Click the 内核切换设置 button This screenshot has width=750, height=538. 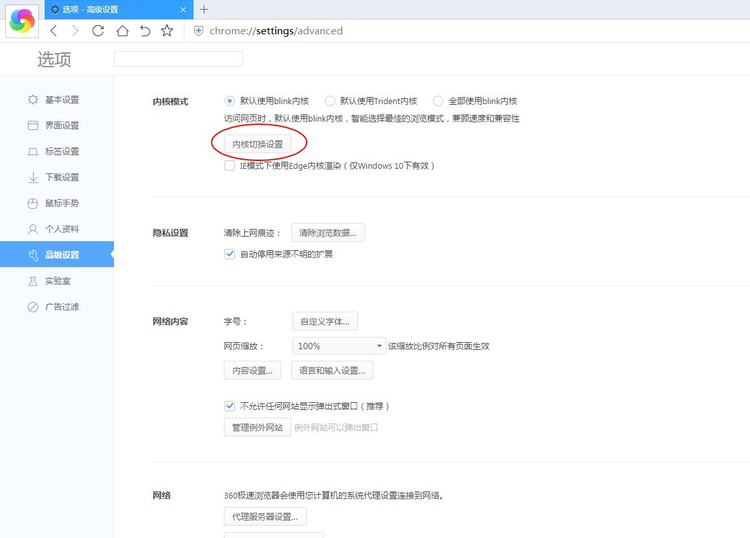point(258,145)
